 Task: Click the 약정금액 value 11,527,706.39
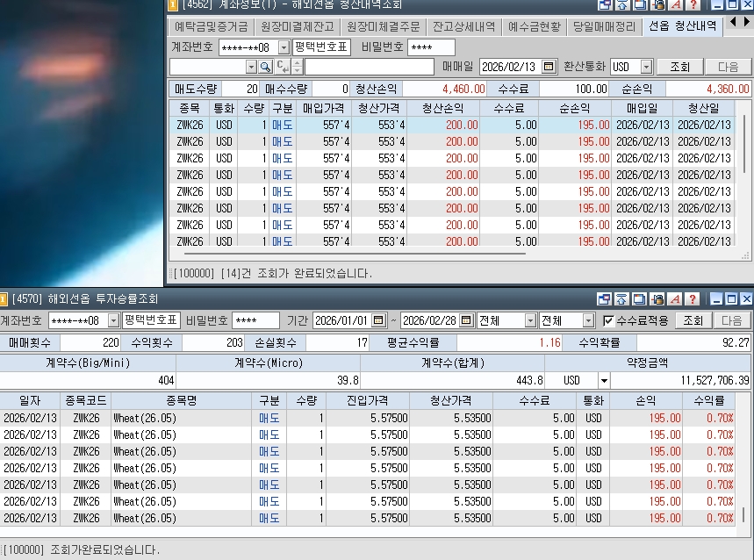[680, 381]
